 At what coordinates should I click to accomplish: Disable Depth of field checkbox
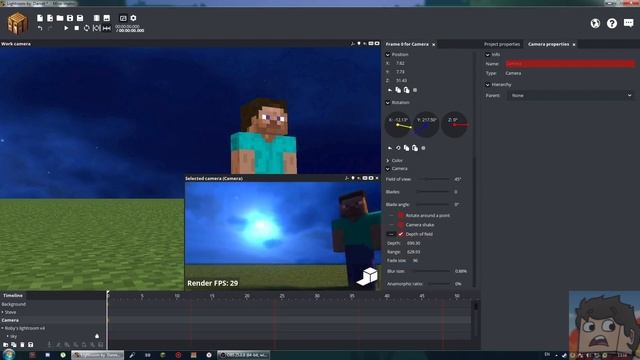point(401,234)
